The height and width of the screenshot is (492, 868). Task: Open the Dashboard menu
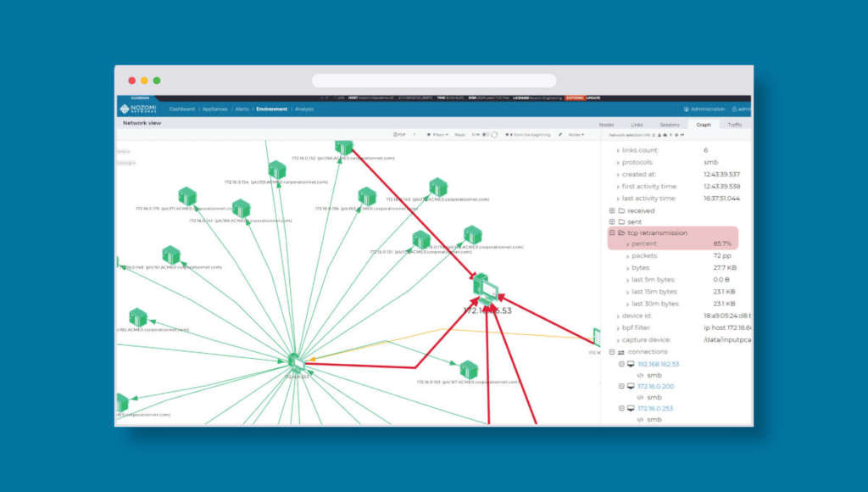[182, 109]
